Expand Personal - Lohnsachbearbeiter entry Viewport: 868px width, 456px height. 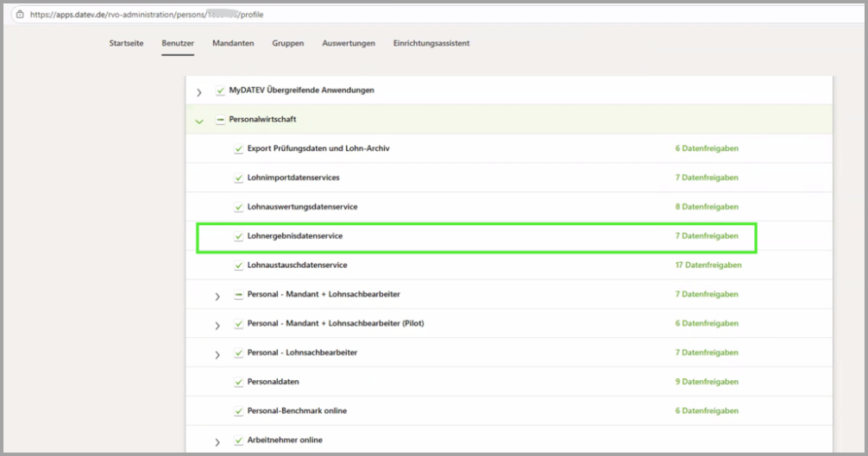(x=217, y=354)
